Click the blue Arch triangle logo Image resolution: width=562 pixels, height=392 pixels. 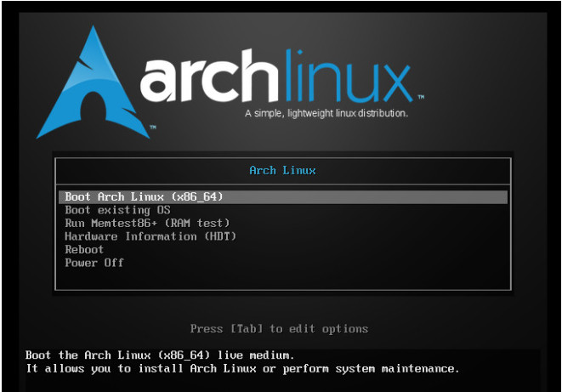(x=93, y=83)
